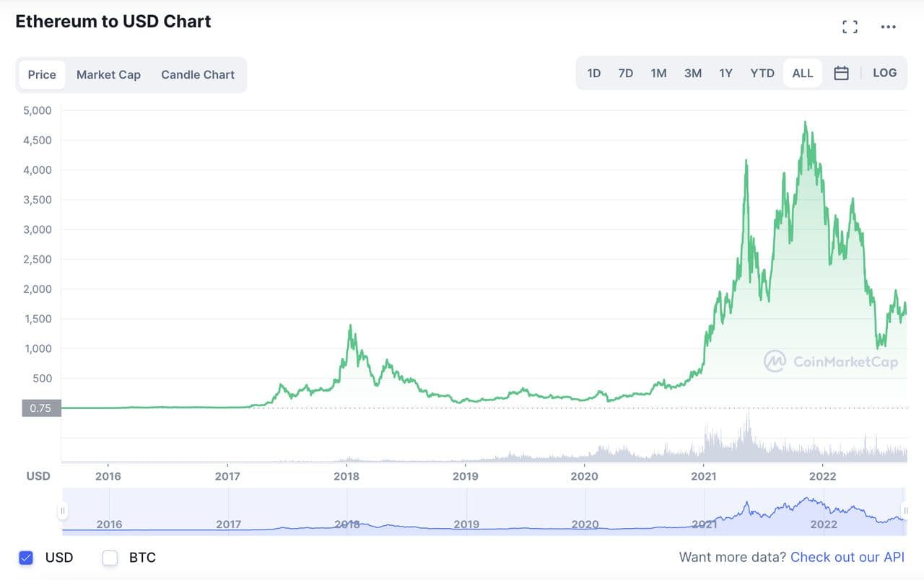Show the 1Y price history
This screenshot has height=580, width=924.
[725, 74]
